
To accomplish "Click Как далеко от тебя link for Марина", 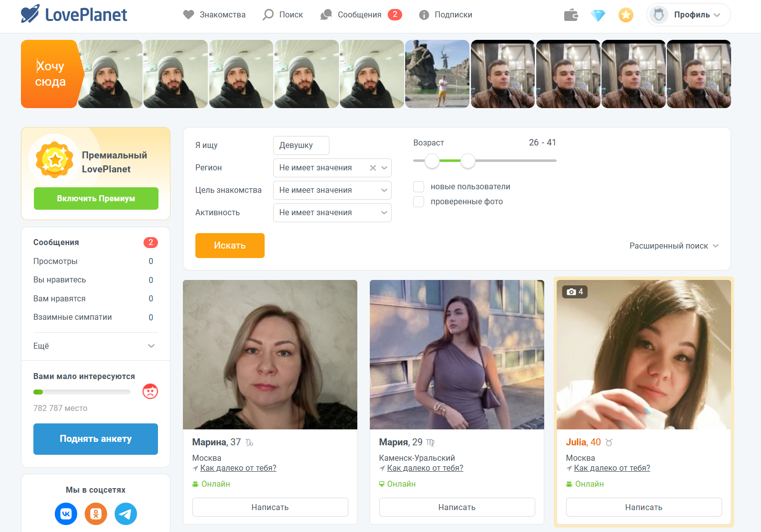I will (x=238, y=468).
